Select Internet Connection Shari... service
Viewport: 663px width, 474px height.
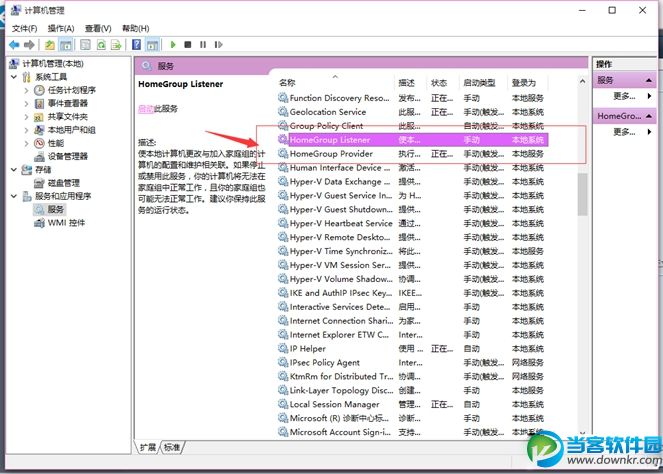click(x=412, y=321)
